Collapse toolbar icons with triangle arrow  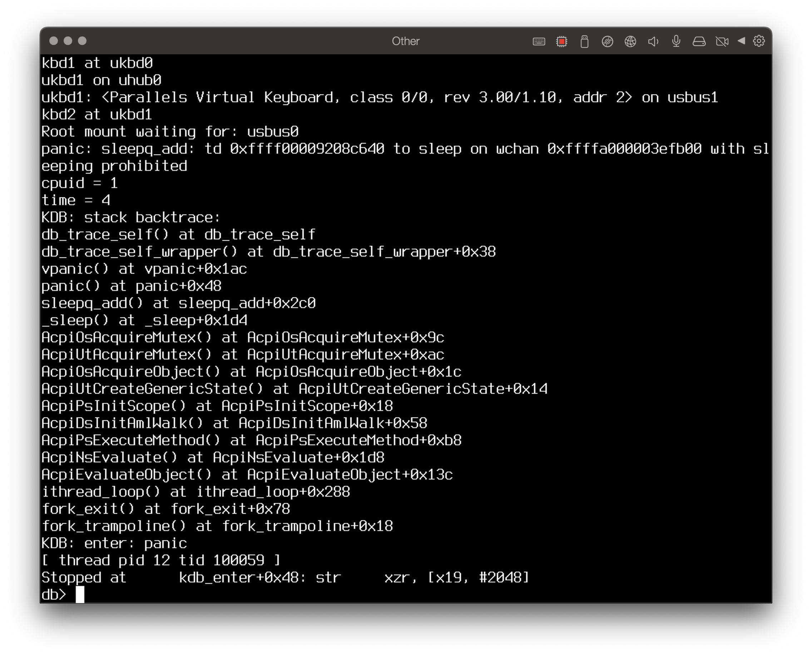pos(741,40)
